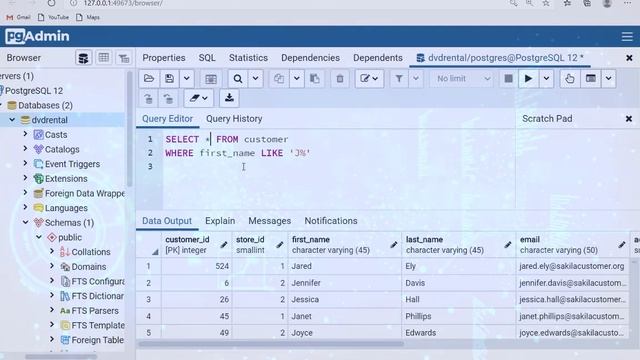Switch to the Messages tab
Image resolution: width=640 pixels, height=360 pixels.
(x=269, y=221)
